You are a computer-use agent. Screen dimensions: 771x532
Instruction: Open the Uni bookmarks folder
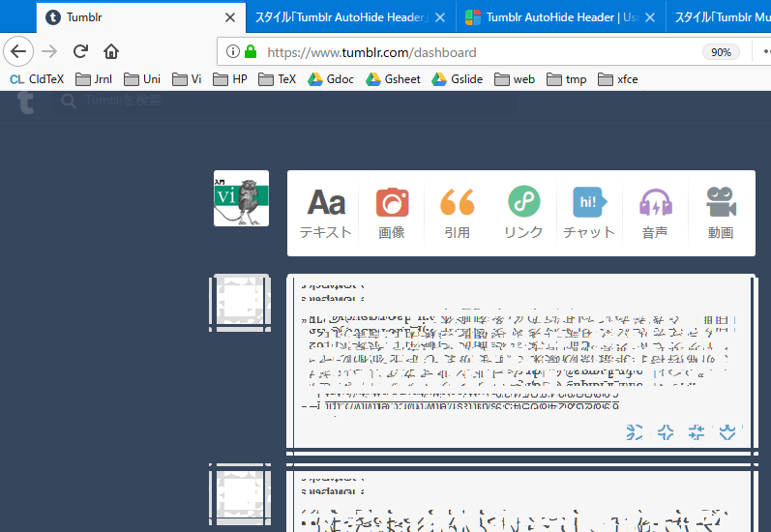tap(142, 79)
